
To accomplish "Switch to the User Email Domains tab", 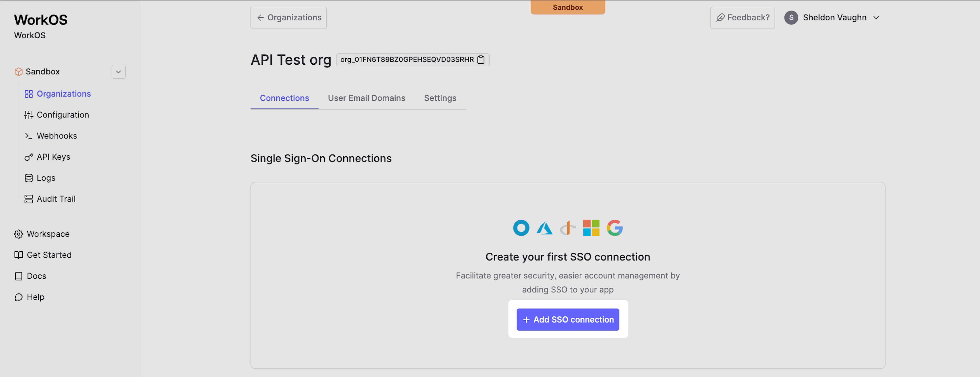I will [x=366, y=98].
